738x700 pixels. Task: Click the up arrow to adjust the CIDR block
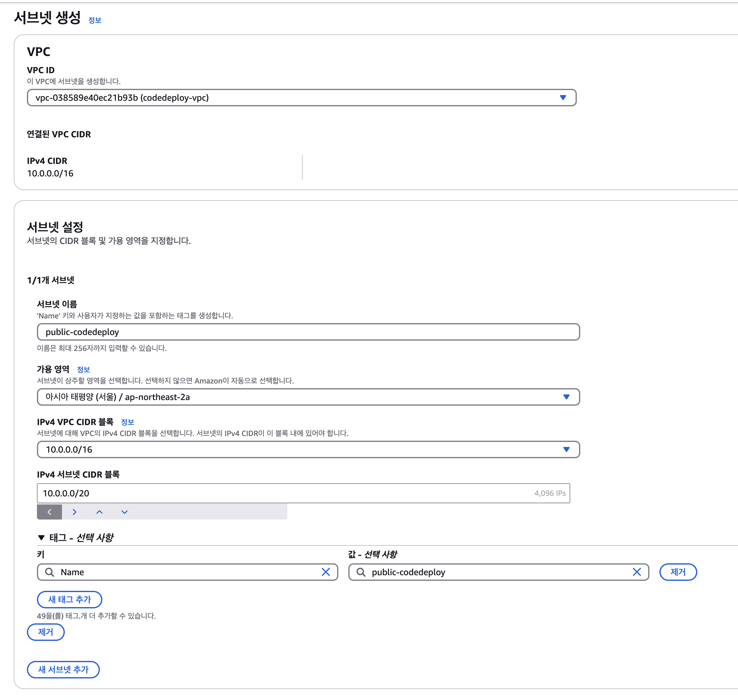(x=99, y=512)
